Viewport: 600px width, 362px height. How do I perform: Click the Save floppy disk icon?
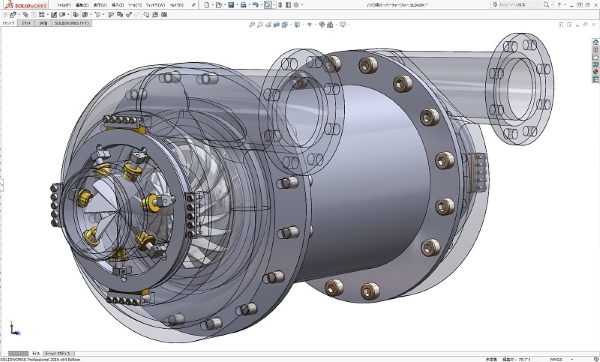pyautogui.click(x=231, y=5)
